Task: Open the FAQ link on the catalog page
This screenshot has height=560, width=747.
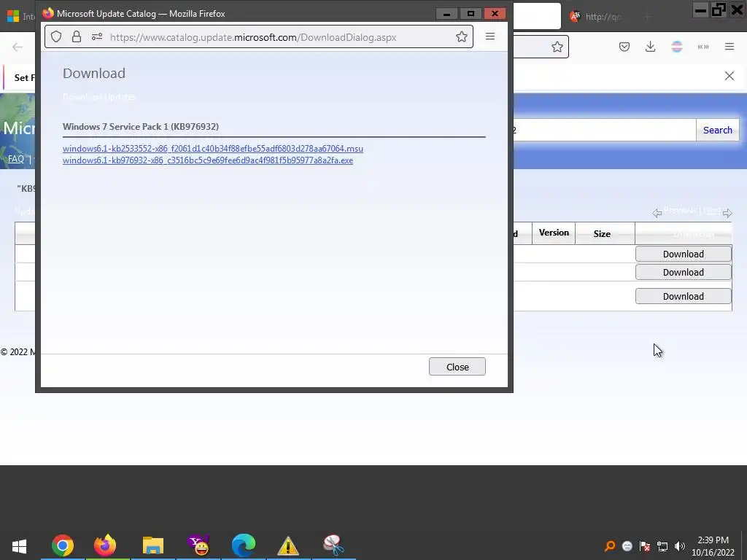Action: click(x=16, y=158)
